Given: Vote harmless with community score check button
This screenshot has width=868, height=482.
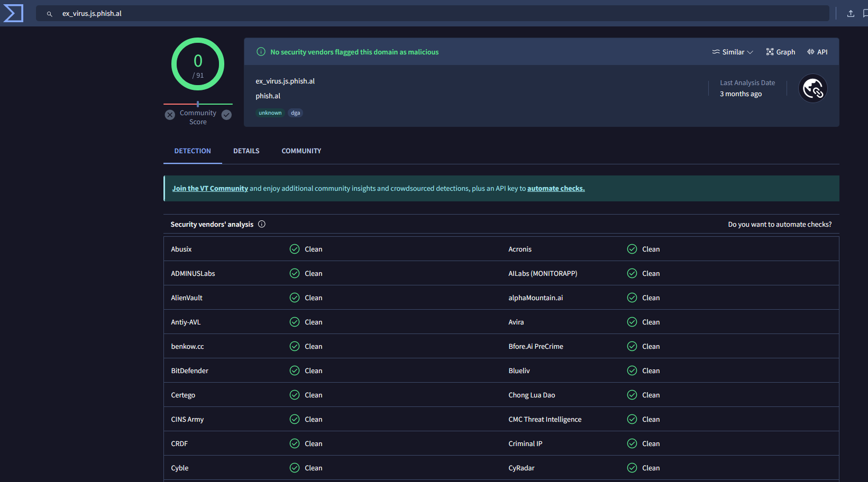Looking at the screenshot, I should [226, 115].
